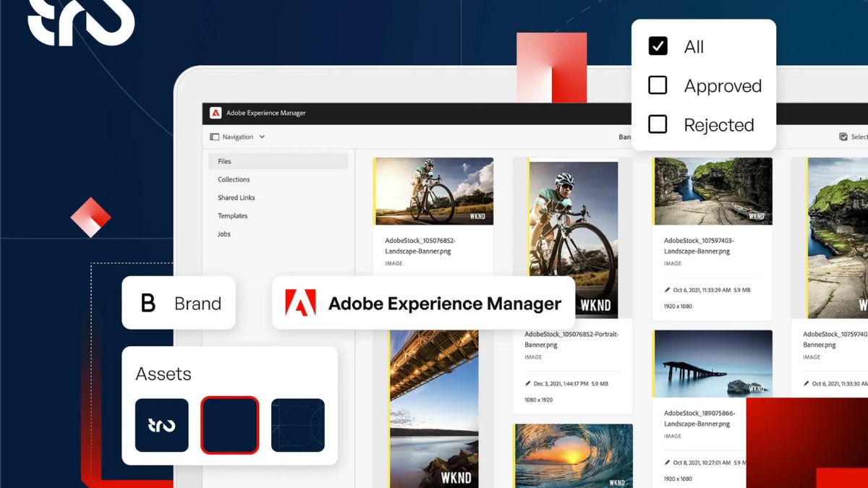Click the Adobe logo on the floating card
This screenshot has height=488, width=868.
click(300, 303)
